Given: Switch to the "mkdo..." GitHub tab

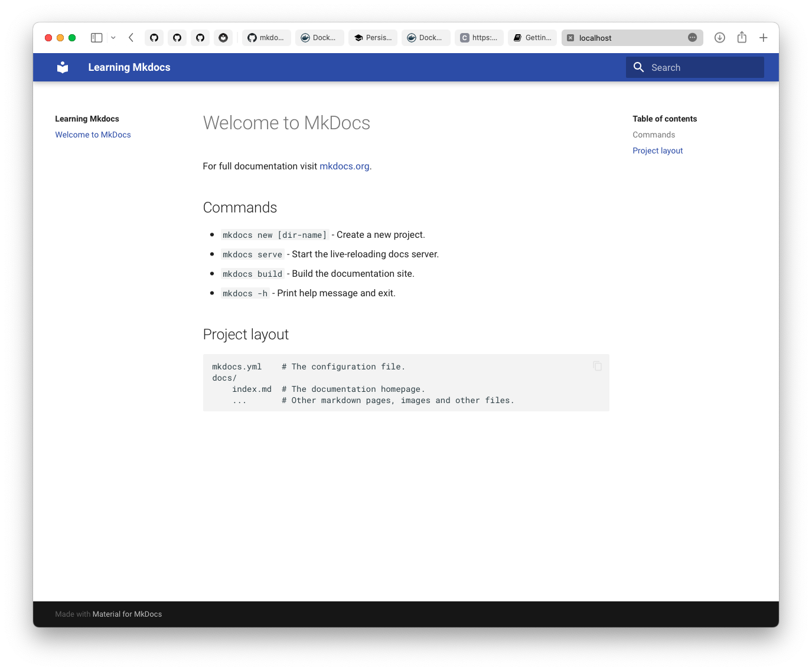Looking at the screenshot, I should [266, 38].
